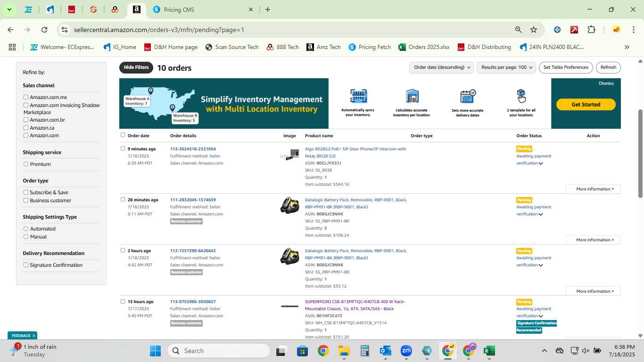Check the Subscribe & Save order type
644x362 pixels.
point(26,192)
